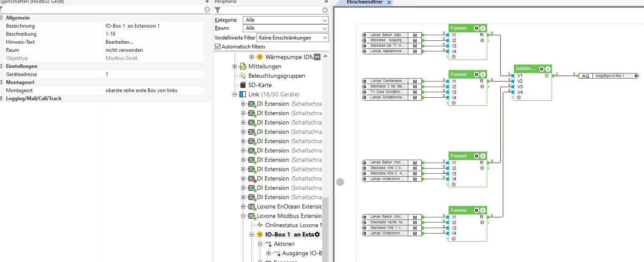Click AQ label of Ausgänge IO-Box 1
644x262 pixels.
585,76
